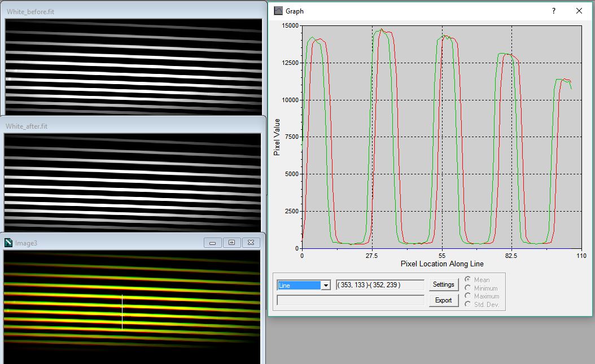Restore the Image3 window size

(x=231, y=243)
